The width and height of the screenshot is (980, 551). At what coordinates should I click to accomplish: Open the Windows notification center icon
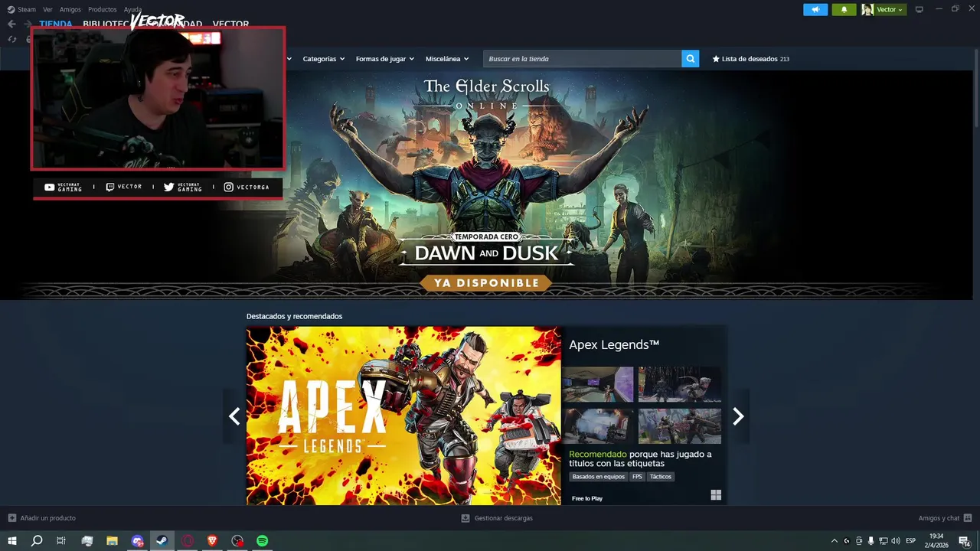pos(965,541)
